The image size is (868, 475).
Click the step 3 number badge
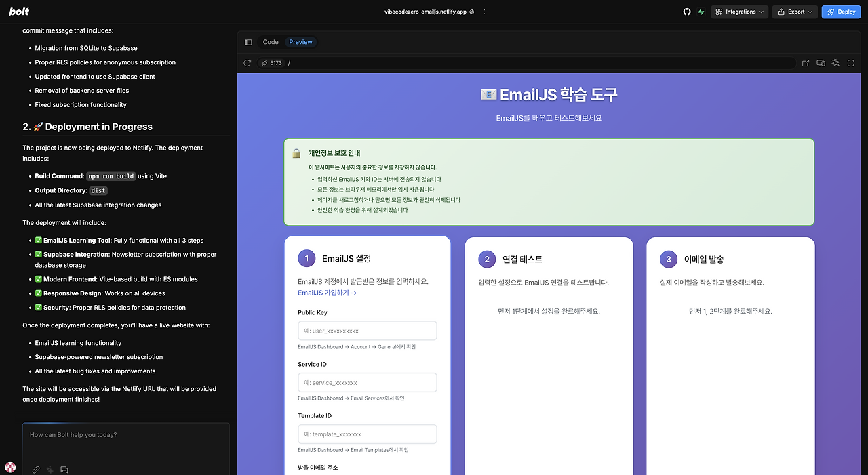click(669, 259)
